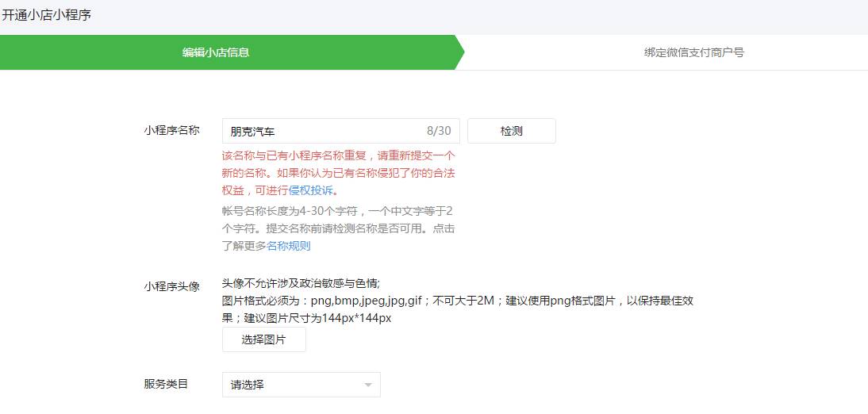Click the 服务类目 dropdown arrow

point(367,385)
